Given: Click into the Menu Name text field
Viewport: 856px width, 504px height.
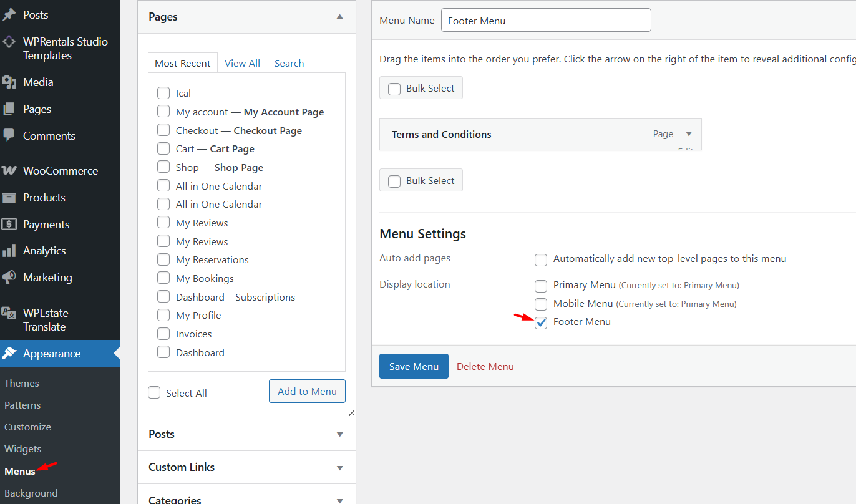Looking at the screenshot, I should [x=546, y=21].
